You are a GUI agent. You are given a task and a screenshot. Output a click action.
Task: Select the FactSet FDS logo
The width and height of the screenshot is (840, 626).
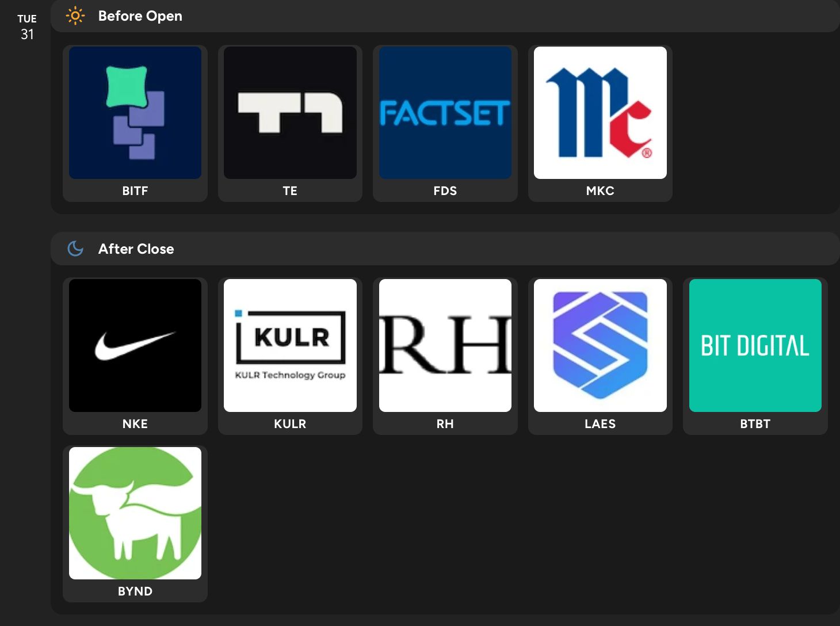click(x=445, y=113)
